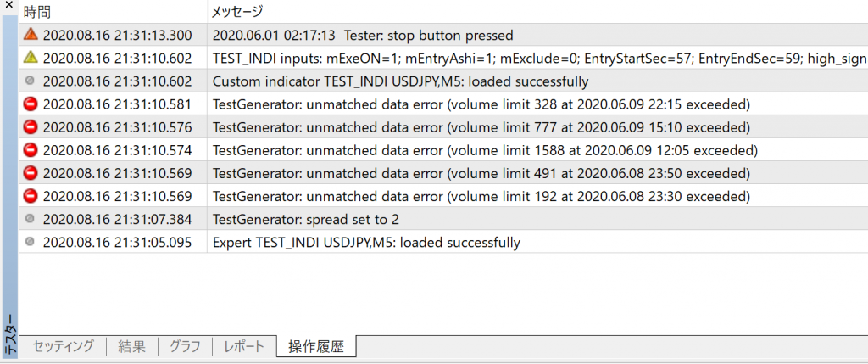Click the red error icon for volume limit 777
868x364 pixels.
[31, 127]
